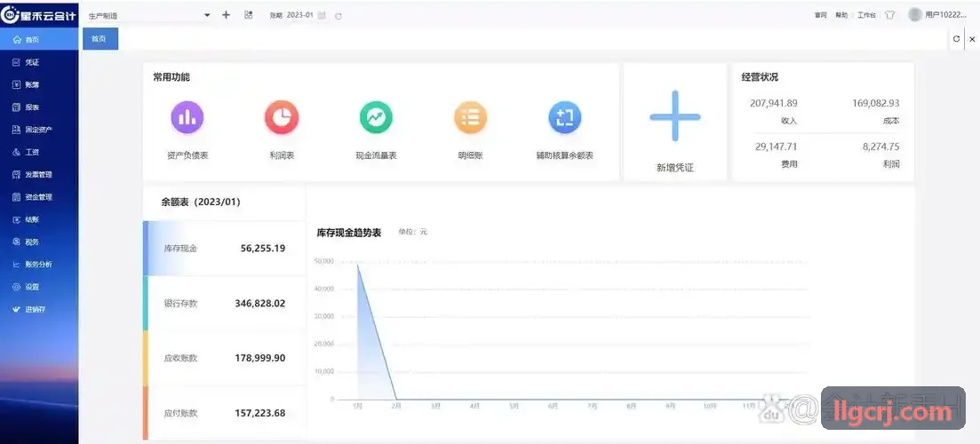980x444 pixels.
Task: Open the 现金流量表 green trend icon
Action: pyautogui.click(x=376, y=117)
